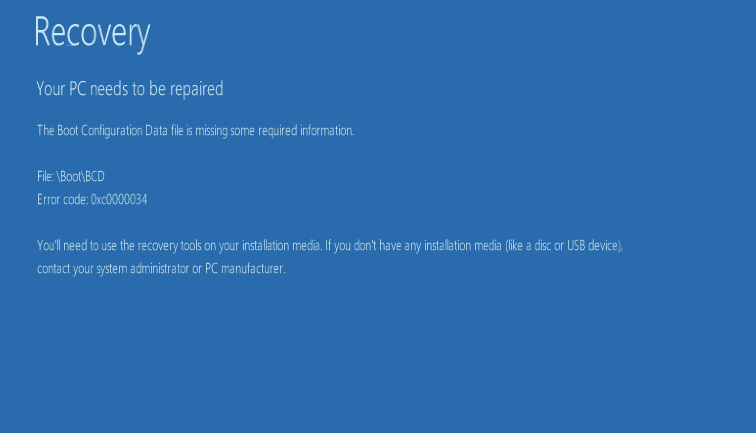Click the Recovery title heading
The width and height of the screenshot is (756, 433).
point(92,33)
